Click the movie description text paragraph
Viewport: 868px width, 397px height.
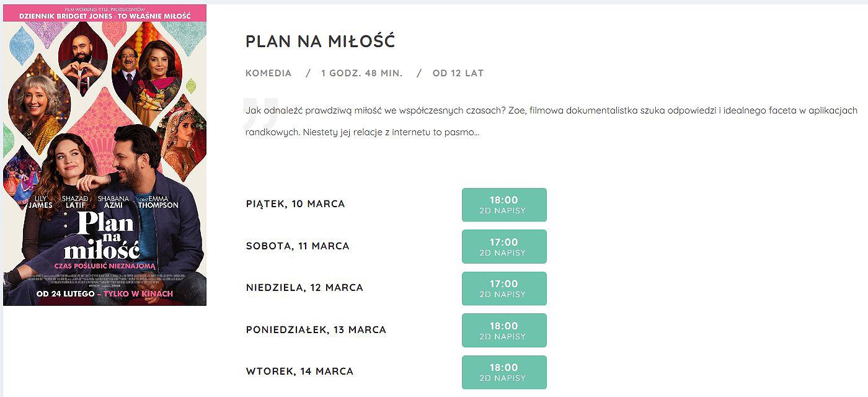pyautogui.click(x=551, y=121)
